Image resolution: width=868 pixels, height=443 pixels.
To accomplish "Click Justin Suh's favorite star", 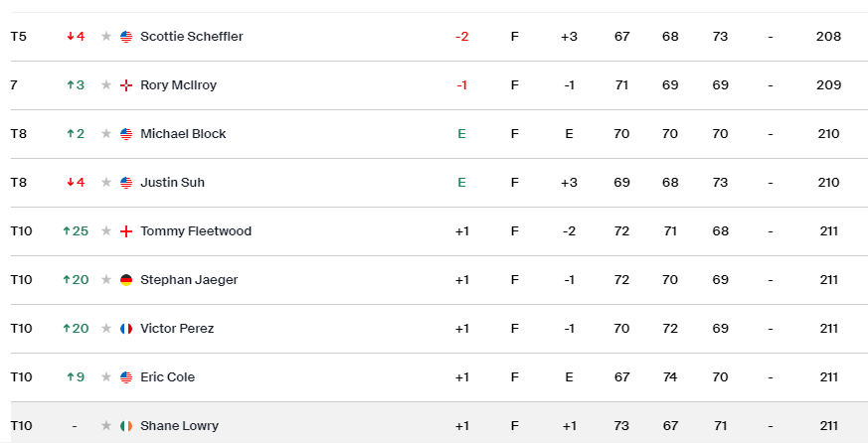I will 106,183.
